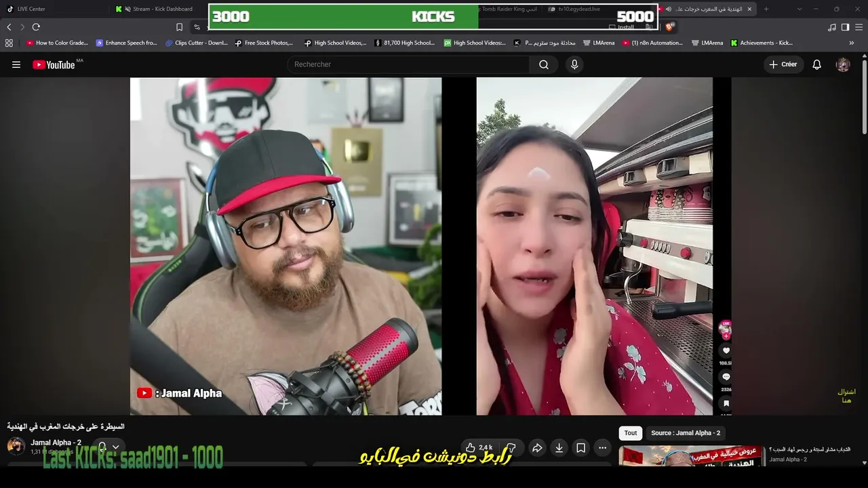The height and width of the screenshot is (488, 868).
Task: Select the Tout filter chip
Action: pyautogui.click(x=631, y=433)
